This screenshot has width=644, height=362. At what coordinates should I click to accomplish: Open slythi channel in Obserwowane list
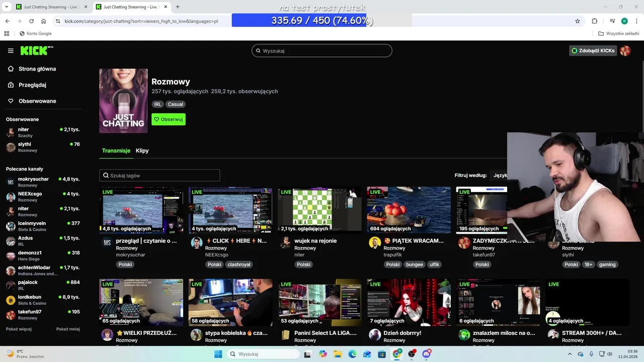coord(43,147)
